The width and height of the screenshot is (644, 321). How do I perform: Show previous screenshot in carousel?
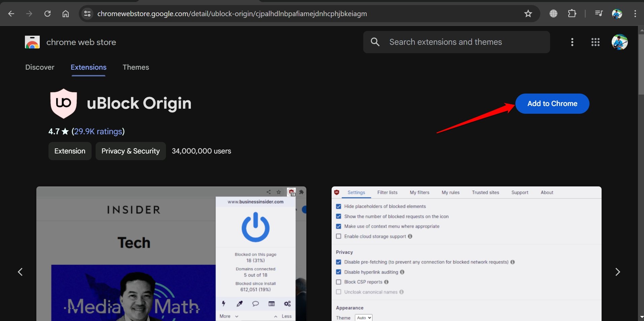(x=20, y=272)
